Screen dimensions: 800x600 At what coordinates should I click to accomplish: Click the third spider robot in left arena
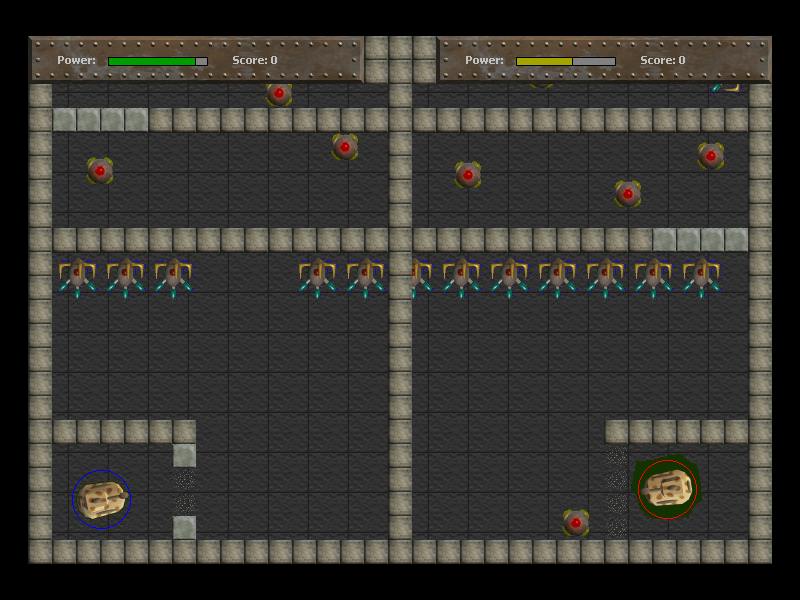coord(173,277)
